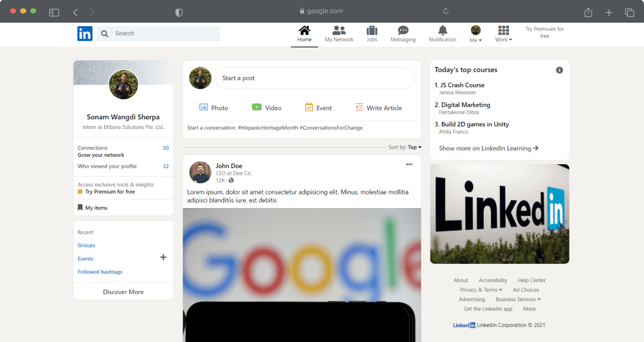Open Followed hashtags link
Viewport: 644px width, 342px height.
(100, 272)
